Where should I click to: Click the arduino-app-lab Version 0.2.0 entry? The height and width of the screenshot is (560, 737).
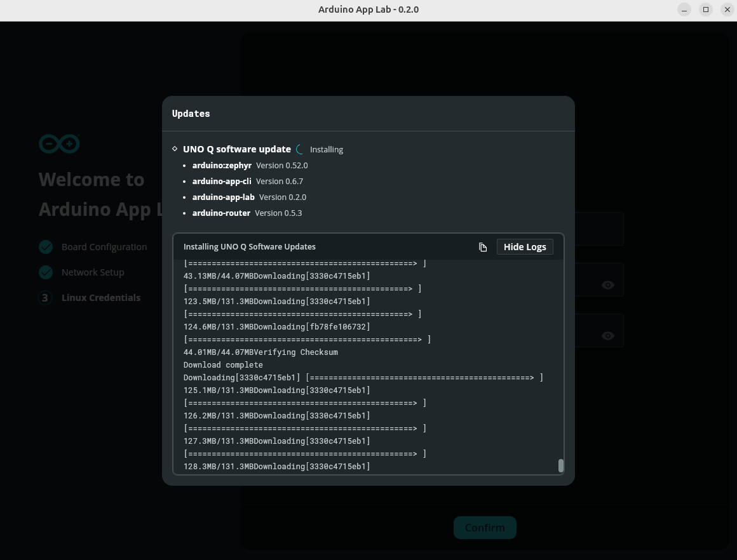249,197
